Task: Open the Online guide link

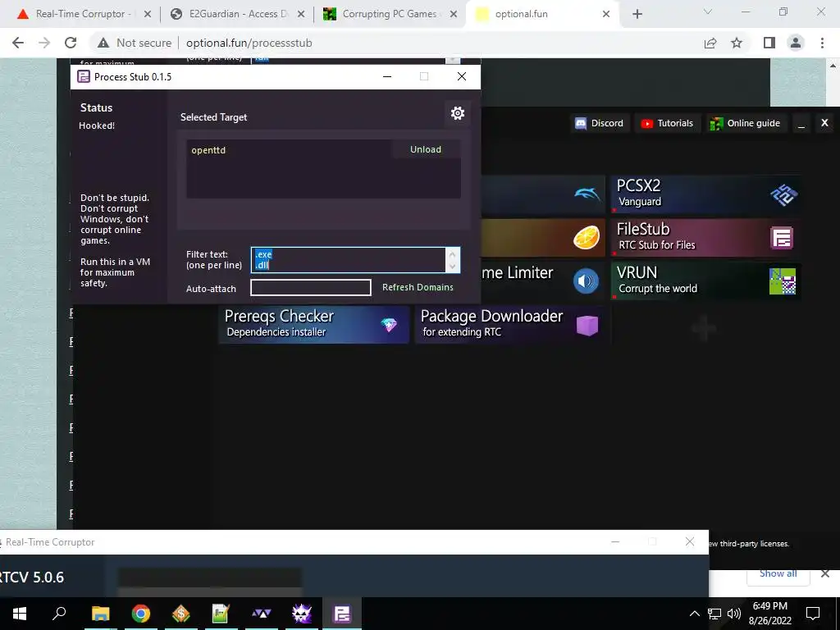Action: click(745, 123)
